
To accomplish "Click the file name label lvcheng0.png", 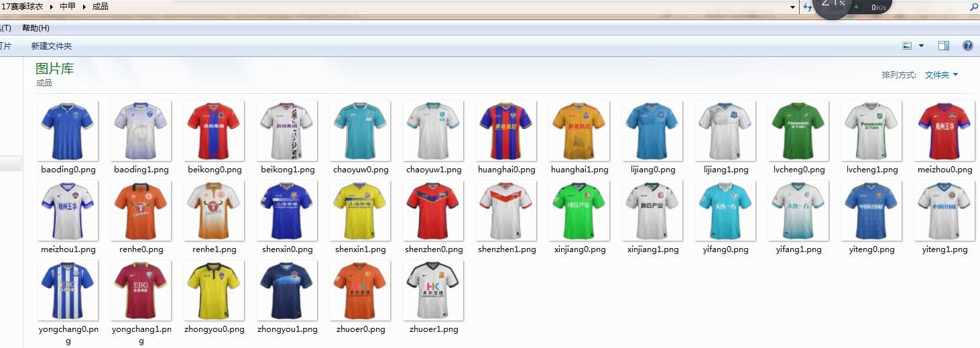I will point(799,170).
